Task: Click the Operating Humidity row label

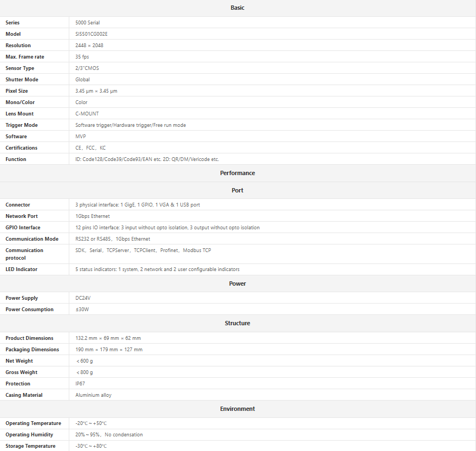Action: coord(29,435)
